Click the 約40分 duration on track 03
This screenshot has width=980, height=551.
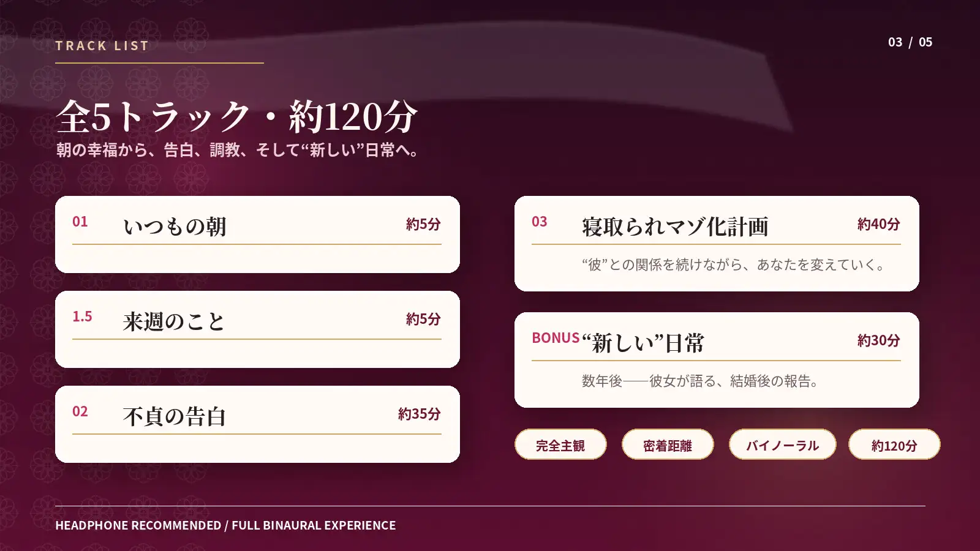point(879,224)
